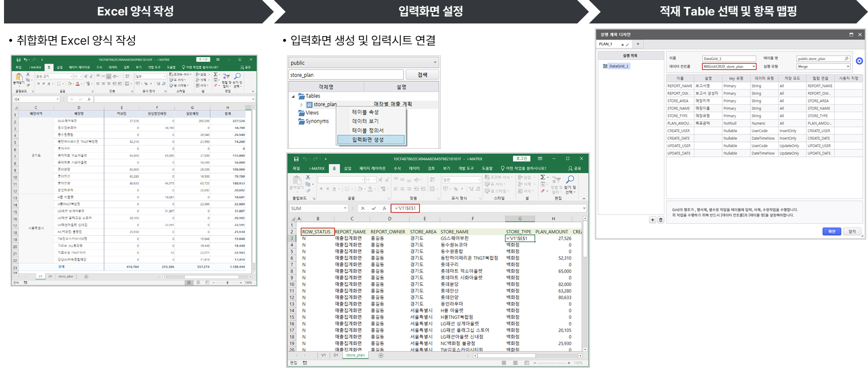The image size is (868, 368).
Task: Click AutoSum sigma in store_plan input-sheet ribbon
Action: click(542, 177)
